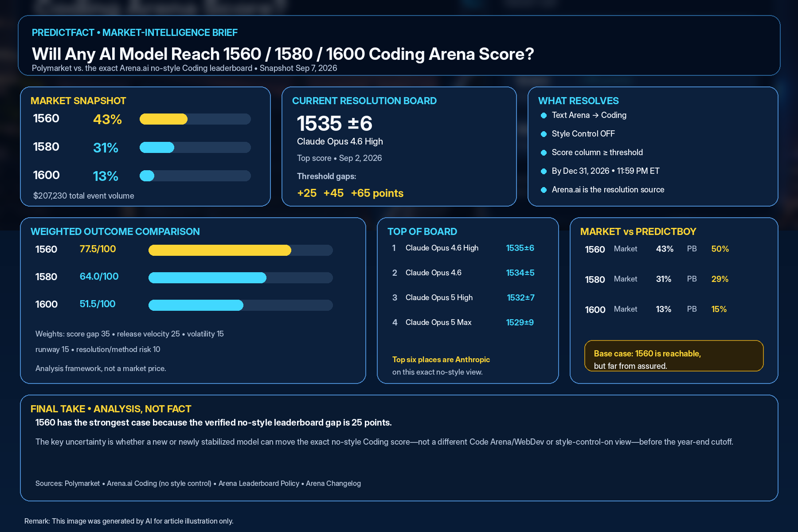The image size is (798, 532).
Task: Click the '77.5/100' score value
Action: click(98, 249)
